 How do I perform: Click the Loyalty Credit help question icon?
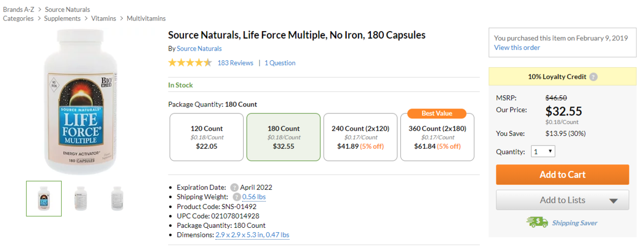(x=593, y=77)
